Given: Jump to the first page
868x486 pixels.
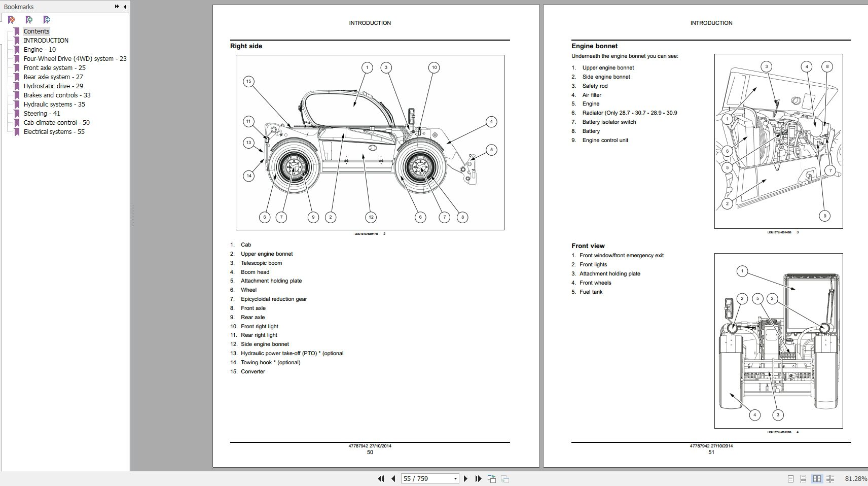Looking at the screenshot, I should (381, 478).
